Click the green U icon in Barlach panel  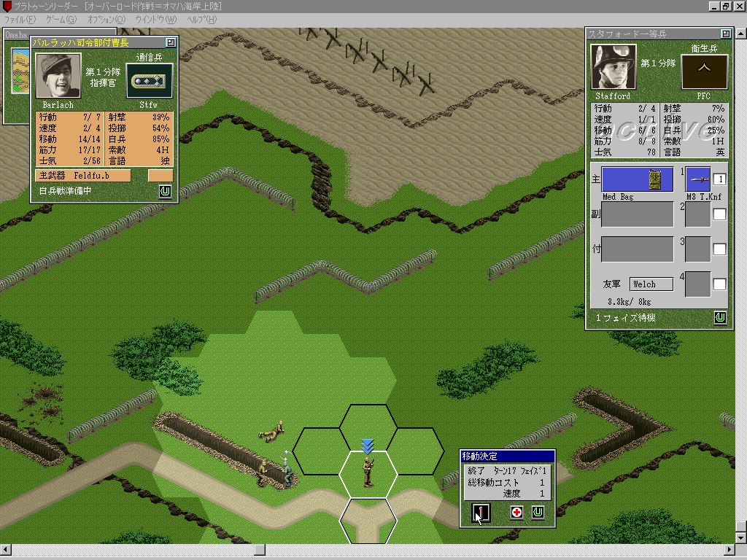point(165,192)
